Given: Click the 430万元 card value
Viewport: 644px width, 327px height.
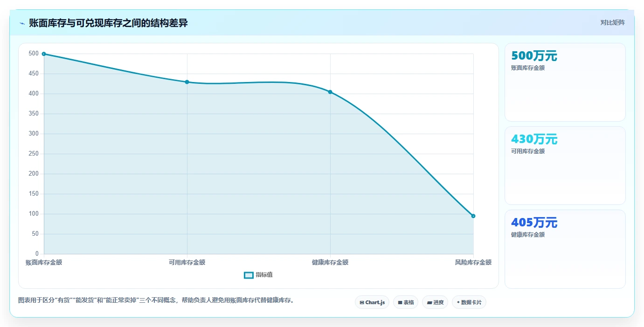Looking at the screenshot, I should 534,139.
